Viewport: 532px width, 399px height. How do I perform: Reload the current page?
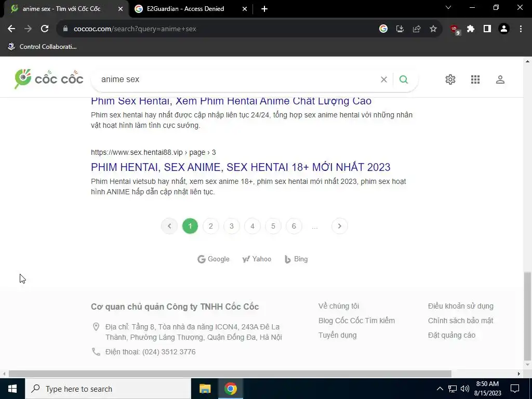coord(45,29)
